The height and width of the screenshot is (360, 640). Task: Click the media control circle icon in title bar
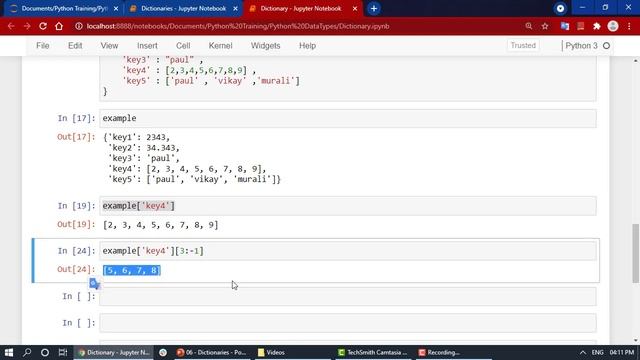point(560,9)
